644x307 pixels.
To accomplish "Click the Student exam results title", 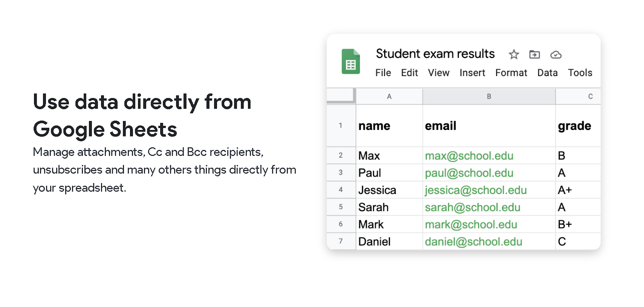I will 435,54.
